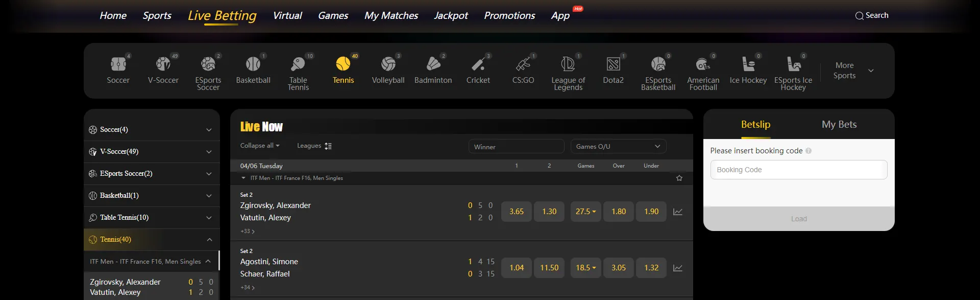Click the booking code help icon
980x300 pixels.
click(808, 151)
